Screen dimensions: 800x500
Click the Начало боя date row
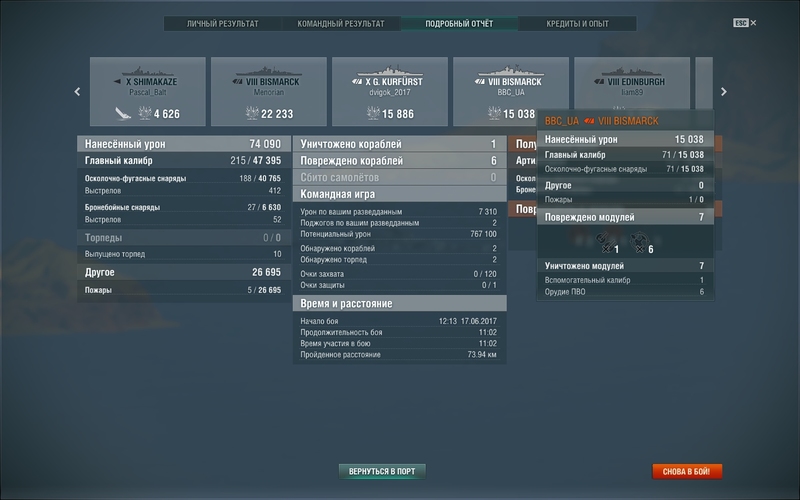click(x=399, y=321)
